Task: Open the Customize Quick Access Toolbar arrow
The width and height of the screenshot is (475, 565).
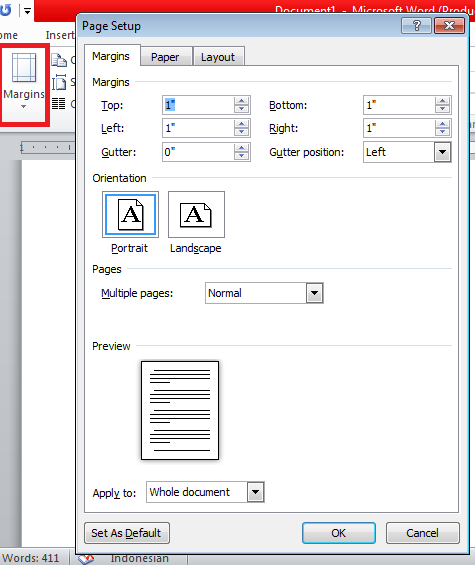Action: pos(27,11)
